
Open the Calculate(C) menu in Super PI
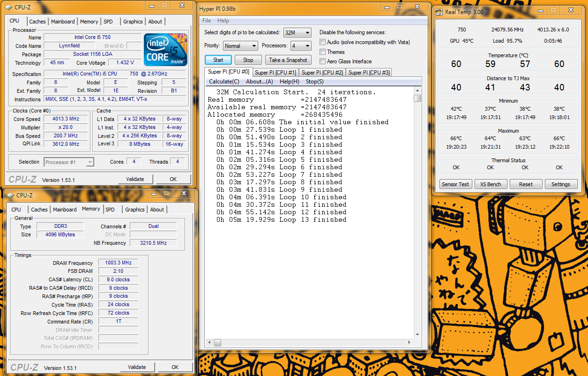coord(224,82)
